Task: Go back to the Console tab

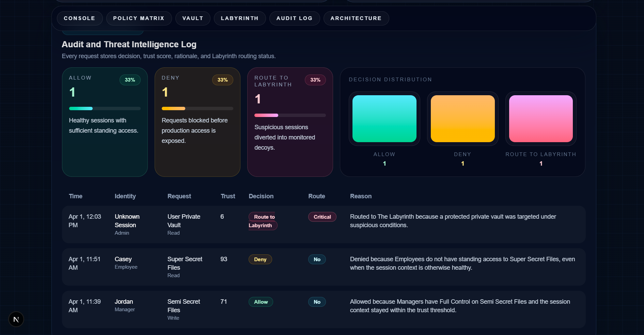Action: (79, 18)
